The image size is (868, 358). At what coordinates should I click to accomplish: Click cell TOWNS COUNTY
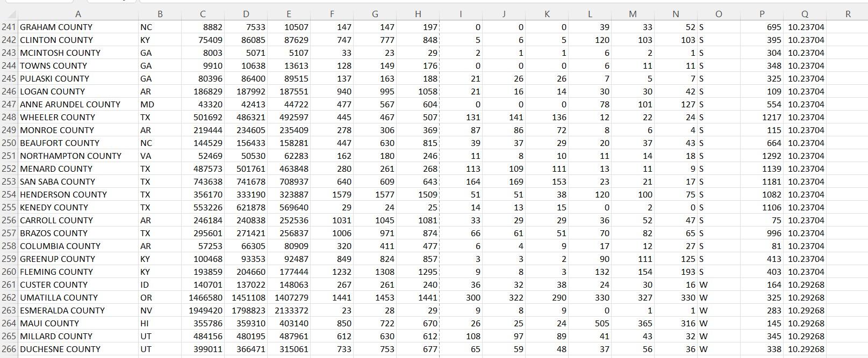tap(78, 65)
